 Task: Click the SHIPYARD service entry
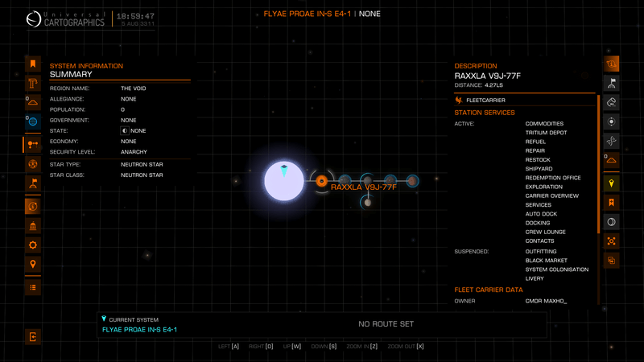point(539,169)
